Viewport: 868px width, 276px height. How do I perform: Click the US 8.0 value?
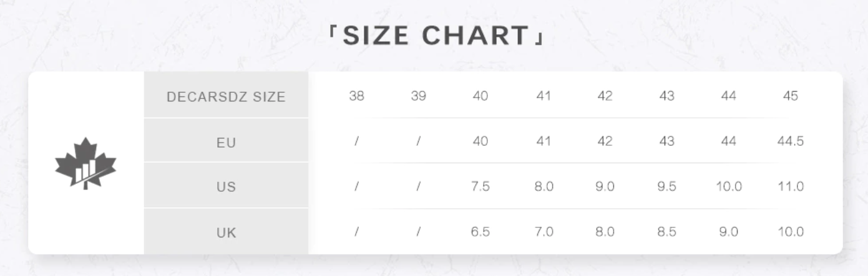pyautogui.click(x=544, y=187)
